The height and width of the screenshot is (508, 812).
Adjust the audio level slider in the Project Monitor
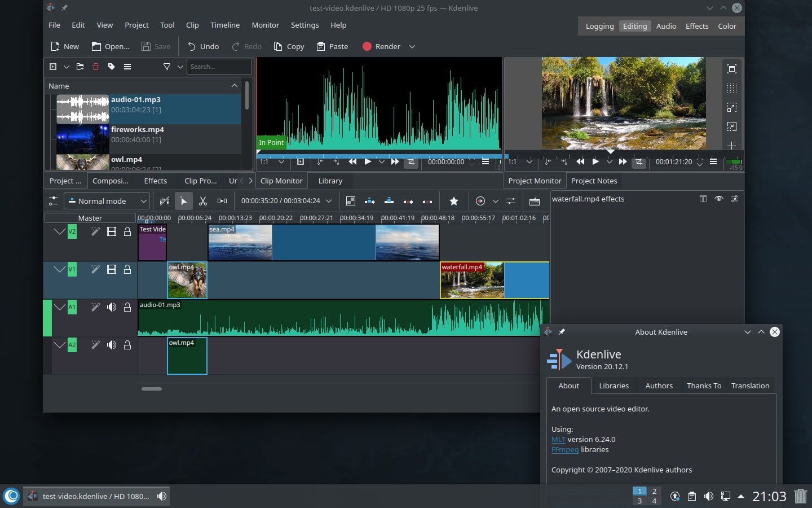tap(734, 162)
